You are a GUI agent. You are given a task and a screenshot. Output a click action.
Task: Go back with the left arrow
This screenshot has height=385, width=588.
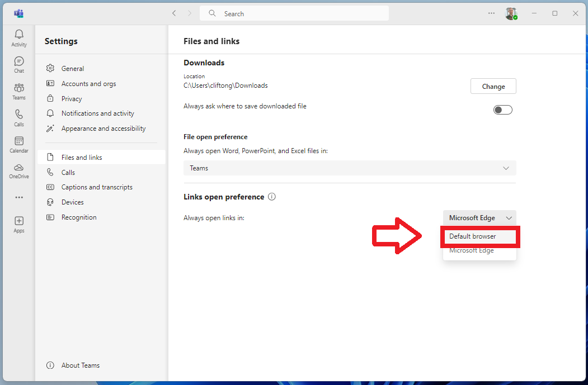tap(174, 13)
